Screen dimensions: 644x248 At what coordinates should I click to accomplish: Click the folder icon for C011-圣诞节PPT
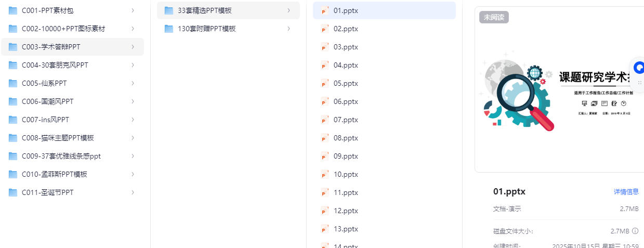click(x=13, y=192)
